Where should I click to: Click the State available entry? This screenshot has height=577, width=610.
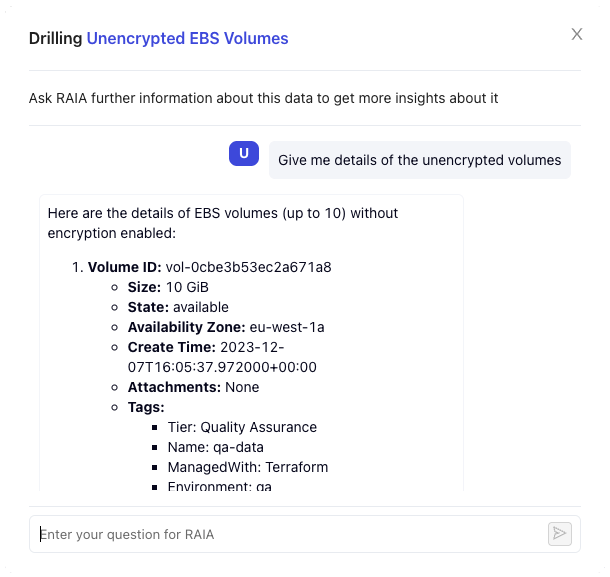[x=178, y=307]
